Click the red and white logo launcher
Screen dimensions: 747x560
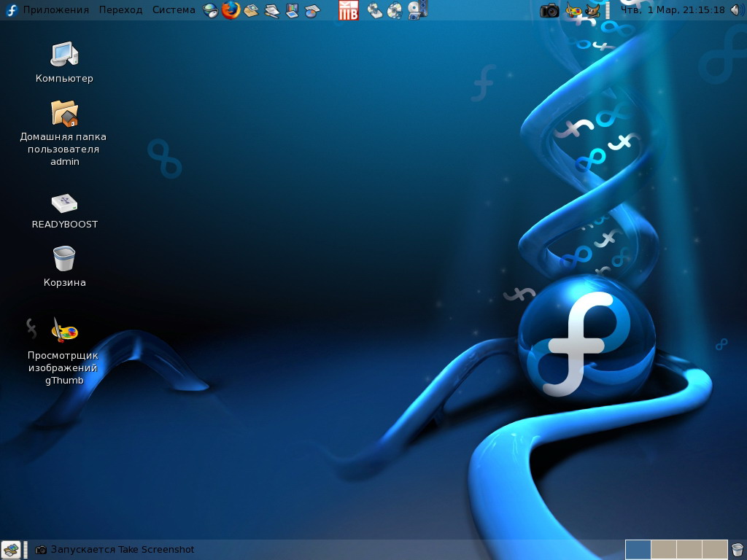point(348,10)
